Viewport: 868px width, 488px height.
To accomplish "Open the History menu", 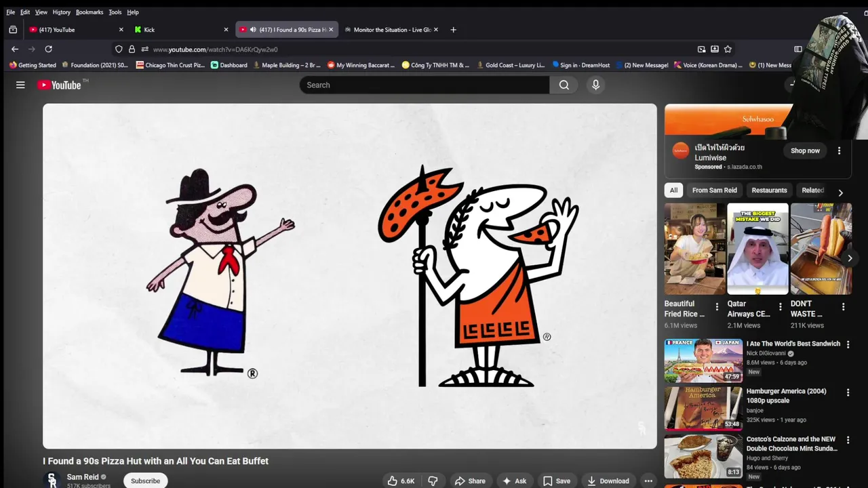I will [x=61, y=12].
